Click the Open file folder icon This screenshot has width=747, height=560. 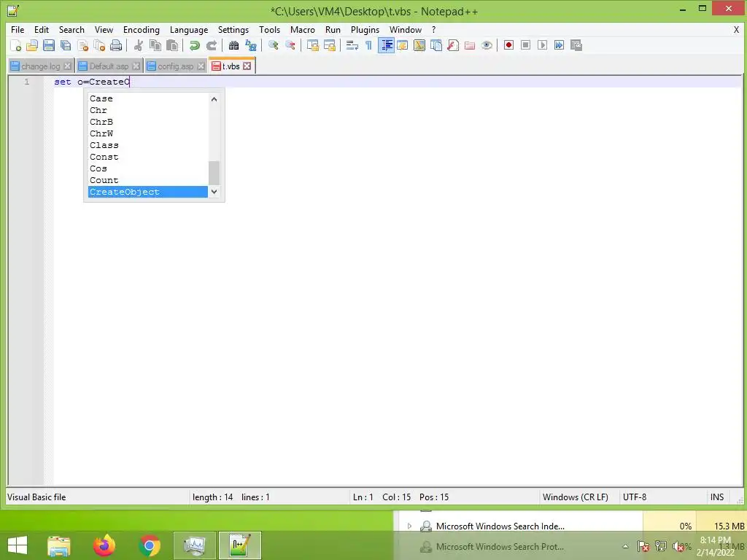[32, 45]
